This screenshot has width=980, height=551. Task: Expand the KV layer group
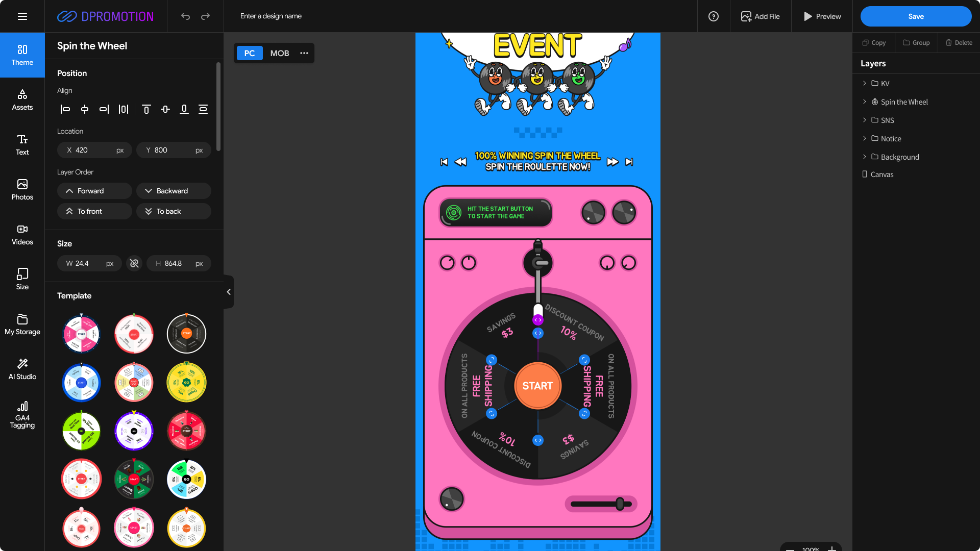click(x=864, y=83)
